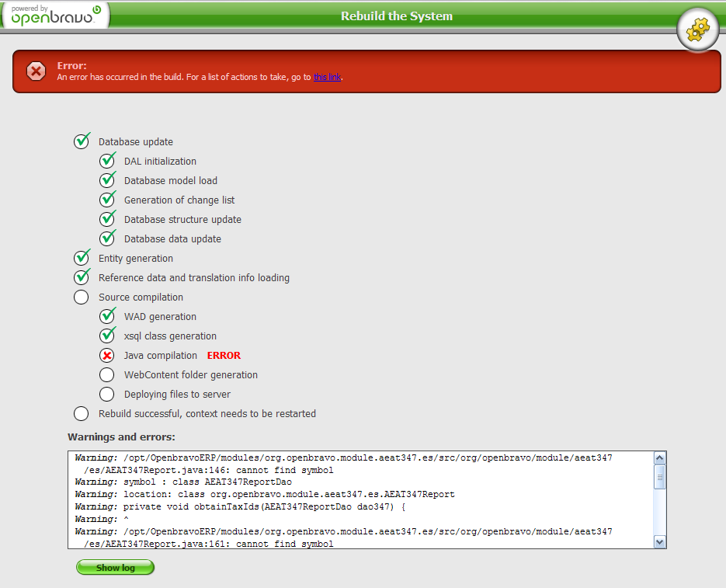Click the checkmark beside xsql class generation
The width and height of the screenshot is (726, 588).
click(x=107, y=336)
